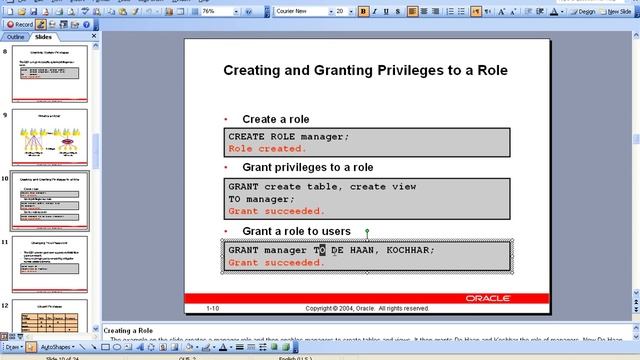Click the slide title Creating and Granting Privileges
The width and height of the screenshot is (640, 360).
click(x=365, y=70)
